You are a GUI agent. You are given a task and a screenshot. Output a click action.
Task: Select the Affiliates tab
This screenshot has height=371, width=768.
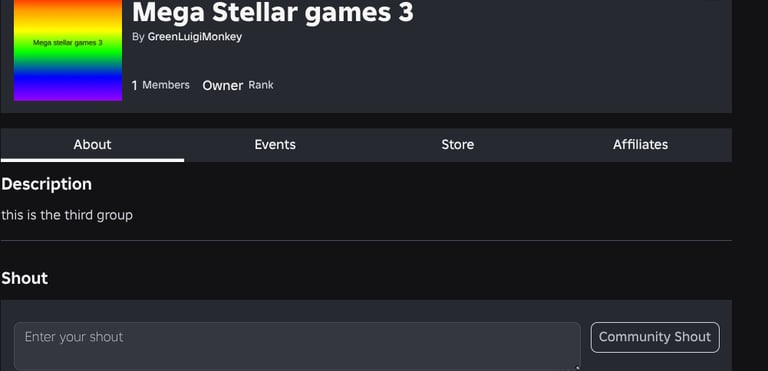(640, 145)
